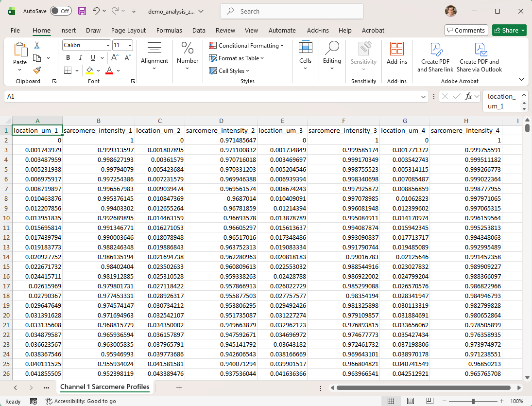Toggle AutoSave switch

pos(61,11)
